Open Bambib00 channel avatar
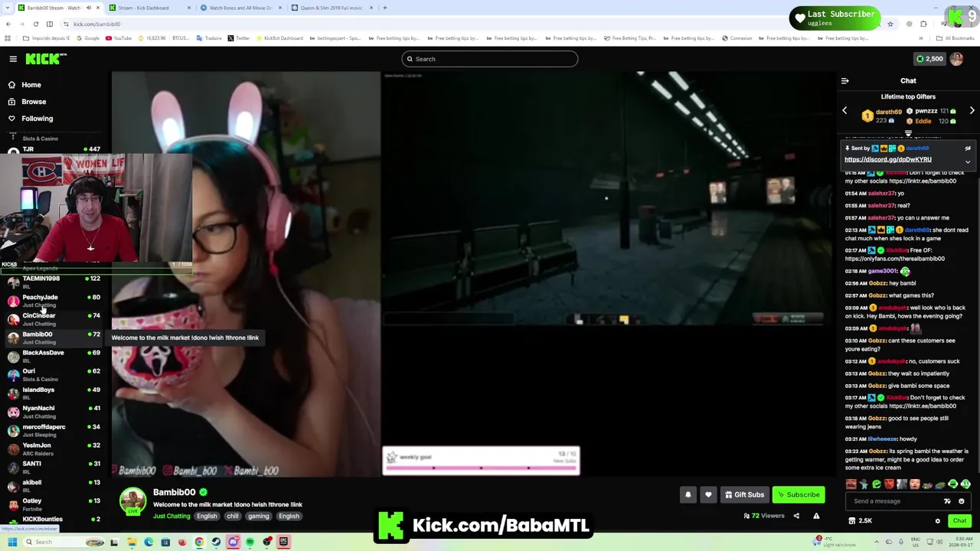 click(132, 500)
